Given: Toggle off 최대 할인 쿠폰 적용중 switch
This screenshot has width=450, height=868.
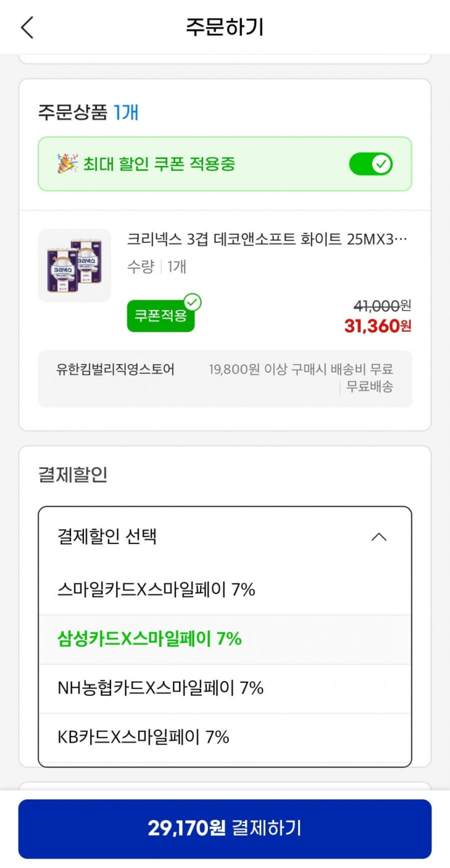Looking at the screenshot, I should coord(371,164).
